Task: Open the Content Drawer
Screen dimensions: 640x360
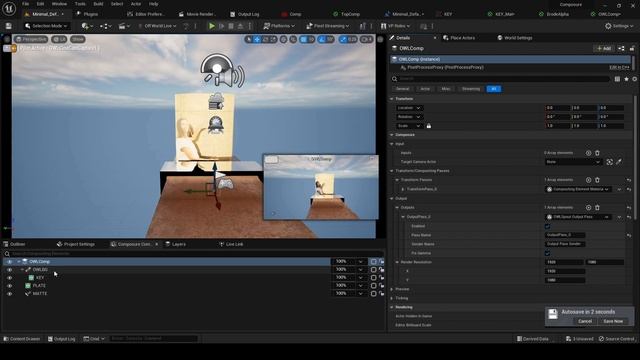Action: (22, 339)
